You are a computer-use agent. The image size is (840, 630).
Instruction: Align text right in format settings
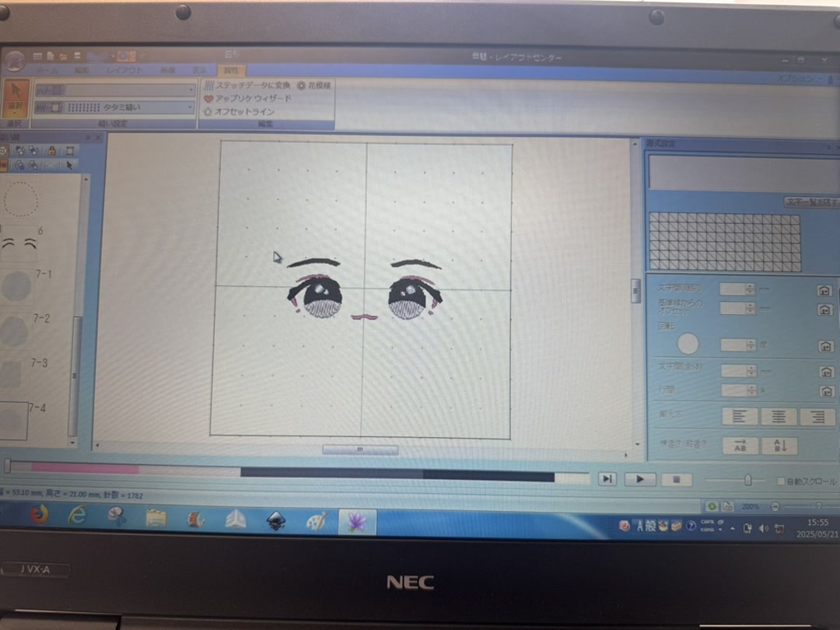tap(817, 417)
